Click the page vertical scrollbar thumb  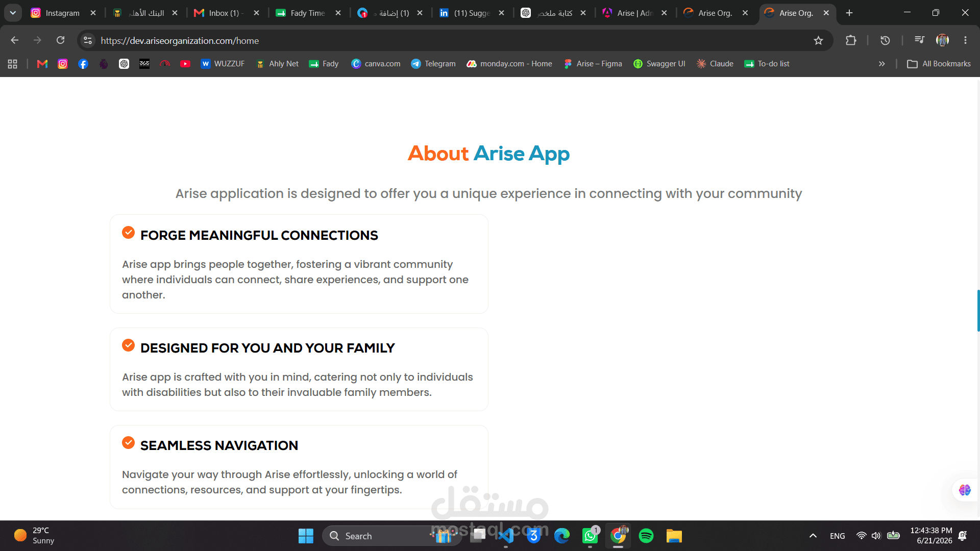978,311
